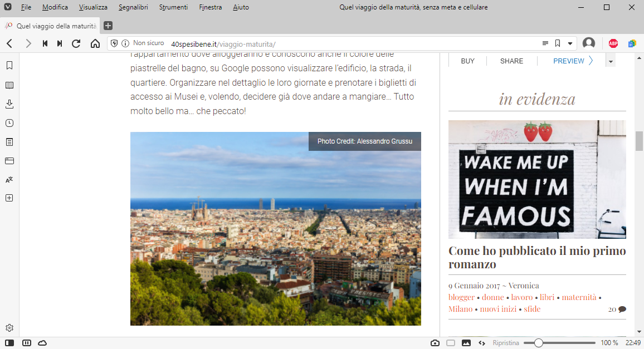Open the Reading List side panel
644x349 pixels.
9,85
